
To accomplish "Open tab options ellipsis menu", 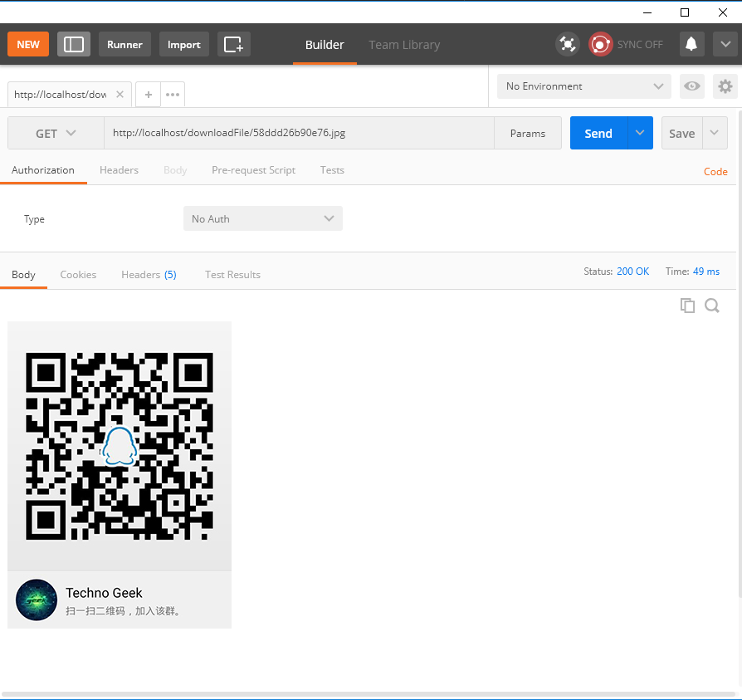I will [173, 94].
